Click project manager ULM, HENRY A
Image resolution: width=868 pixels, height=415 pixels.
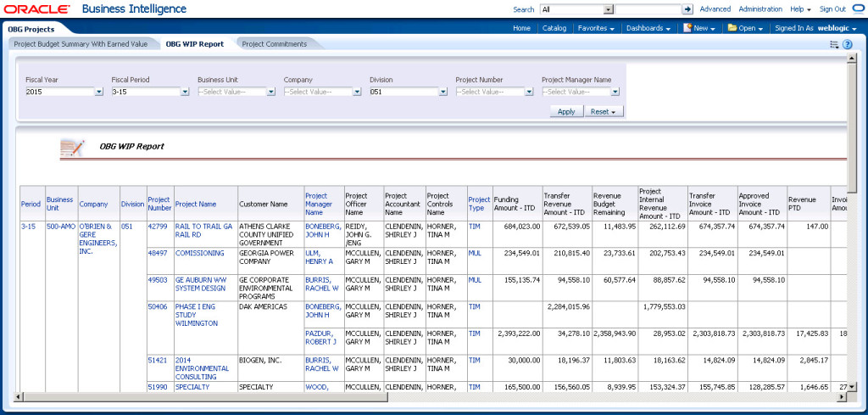pyautogui.click(x=319, y=257)
